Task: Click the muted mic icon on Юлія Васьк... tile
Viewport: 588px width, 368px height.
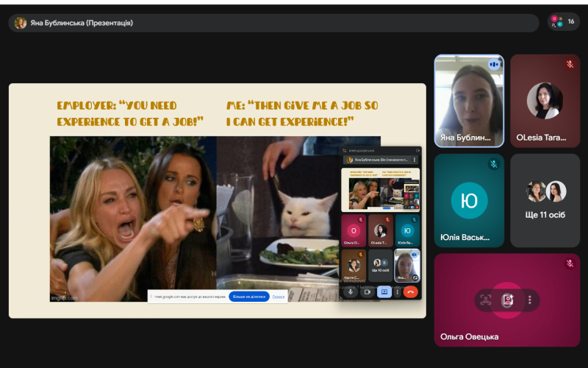Action: pos(494,164)
